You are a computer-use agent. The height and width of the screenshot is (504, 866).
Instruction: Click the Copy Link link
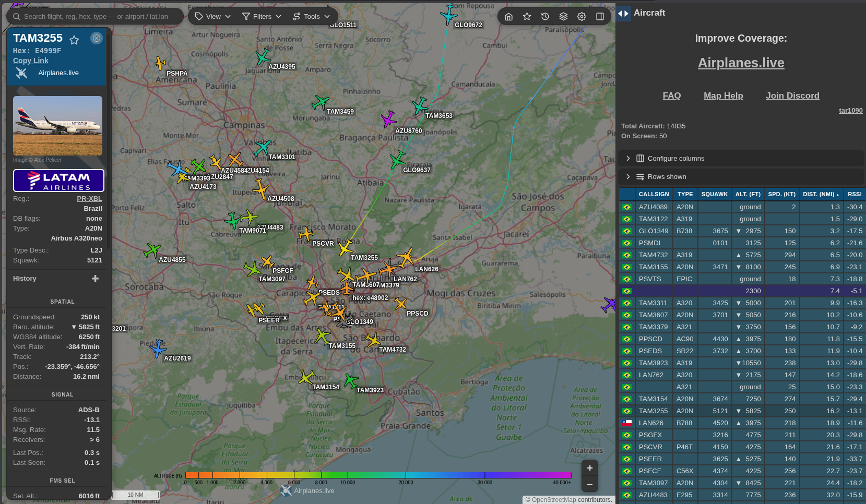31,61
